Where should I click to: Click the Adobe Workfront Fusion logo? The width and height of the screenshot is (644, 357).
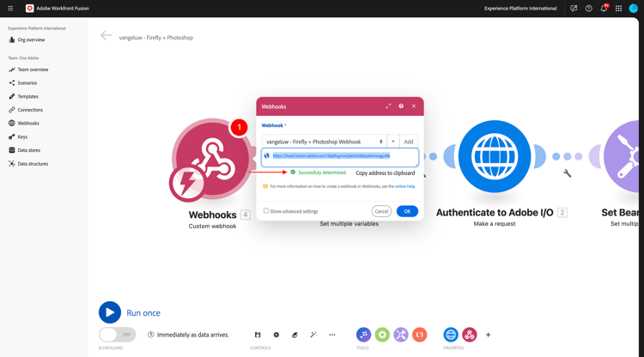point(29,9)
